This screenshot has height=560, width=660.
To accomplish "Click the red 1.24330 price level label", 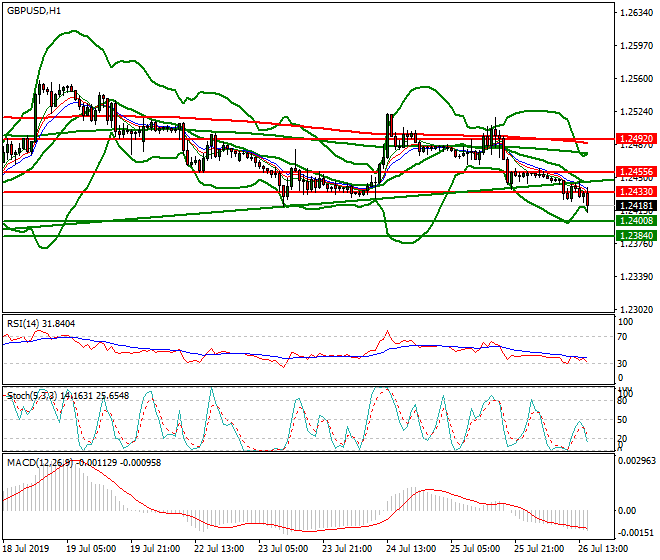I will [637, 192].
